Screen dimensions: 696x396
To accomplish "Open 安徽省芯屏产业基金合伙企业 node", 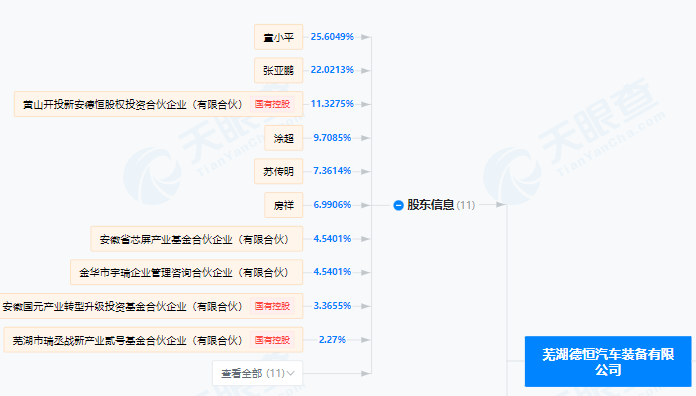I will (x=197, y=239).
